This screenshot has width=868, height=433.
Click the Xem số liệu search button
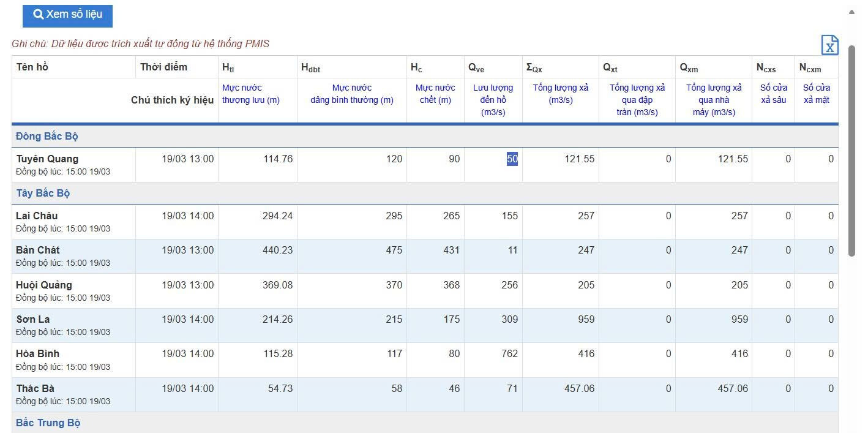(x=67, y=14)
